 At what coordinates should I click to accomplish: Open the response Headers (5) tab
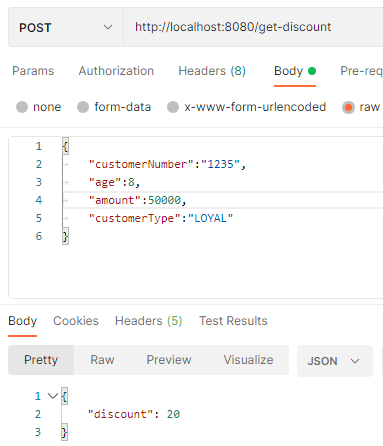point(148,321)
